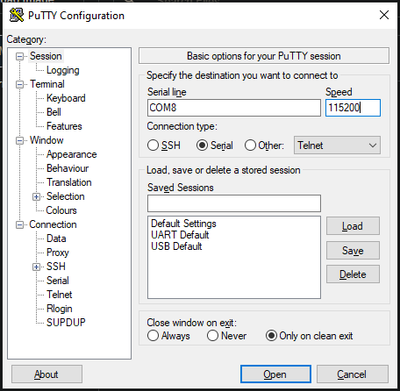Open the Appearance category
The width and height of the screenshot is (400, 391).
(71, 154)
